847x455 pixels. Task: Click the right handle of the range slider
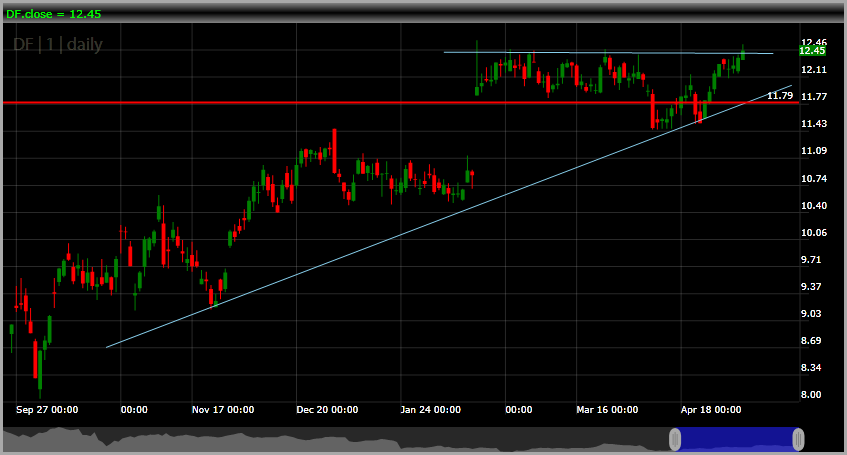pyautogui.click(x=798, y=439)
